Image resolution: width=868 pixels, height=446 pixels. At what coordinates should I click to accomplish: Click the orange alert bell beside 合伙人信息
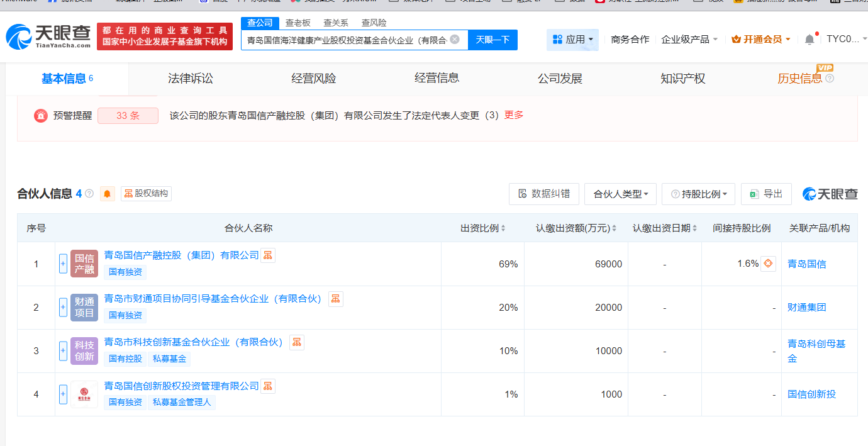[108, 194]
